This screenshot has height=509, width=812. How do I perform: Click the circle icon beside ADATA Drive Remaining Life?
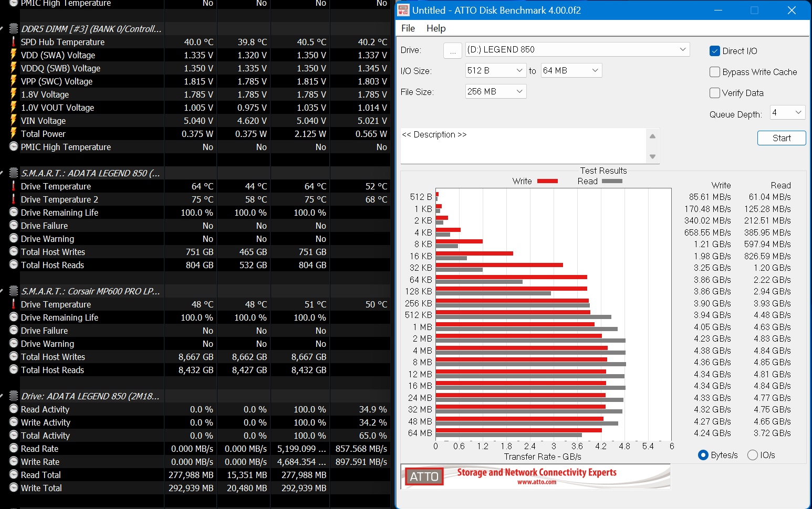[14, 212]
